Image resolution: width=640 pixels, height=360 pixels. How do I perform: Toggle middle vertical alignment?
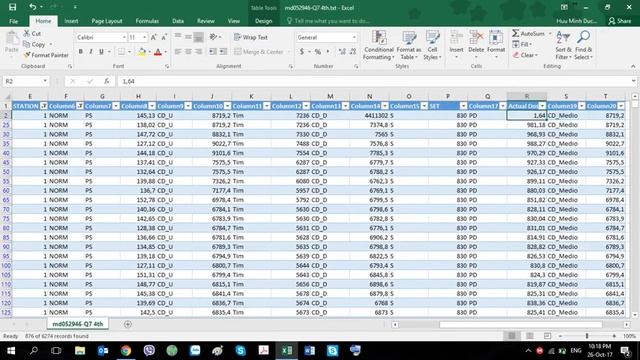coord(188,37)
